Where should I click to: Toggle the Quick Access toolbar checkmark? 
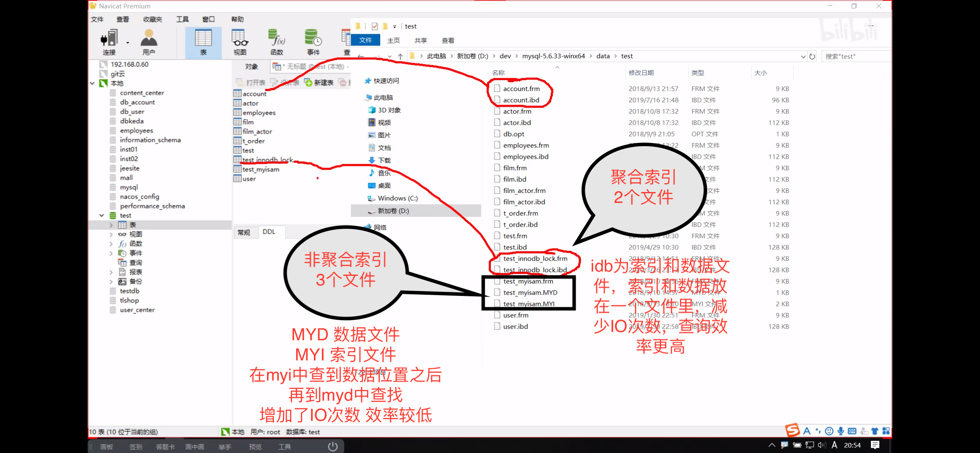click(x=375, y=27)
